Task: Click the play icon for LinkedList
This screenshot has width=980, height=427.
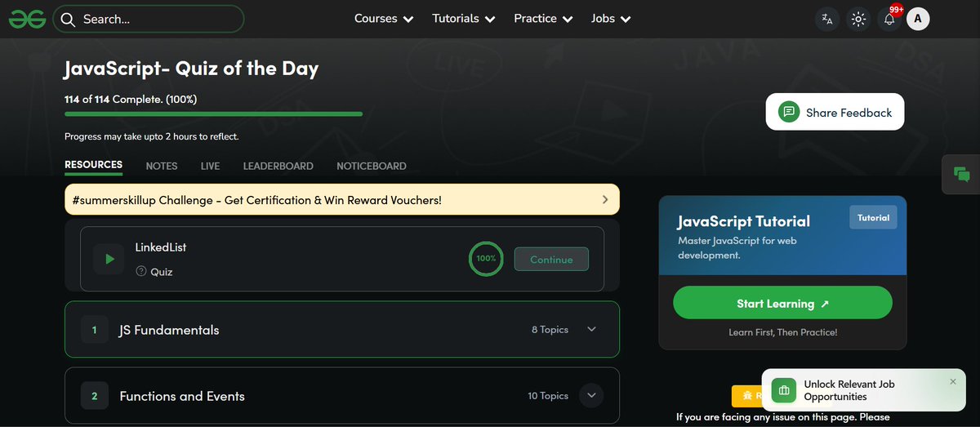Action: (x=109, y=259)
